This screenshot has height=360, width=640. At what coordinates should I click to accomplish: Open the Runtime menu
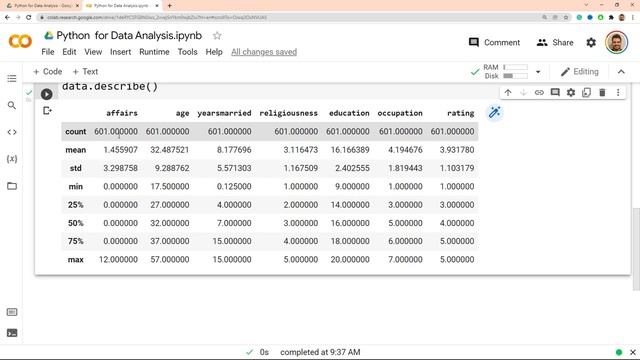click(x=154, y=52)
